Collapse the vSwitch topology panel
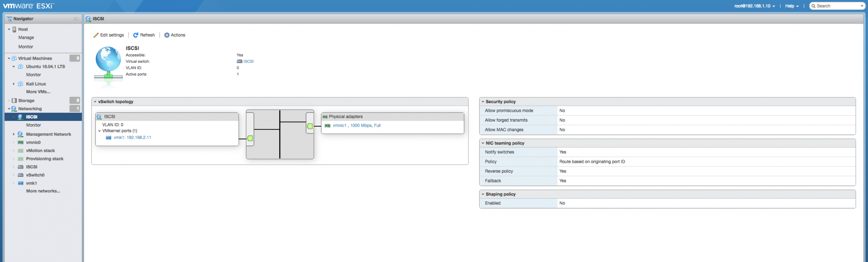The image size is (868, 262). [95, 102]
